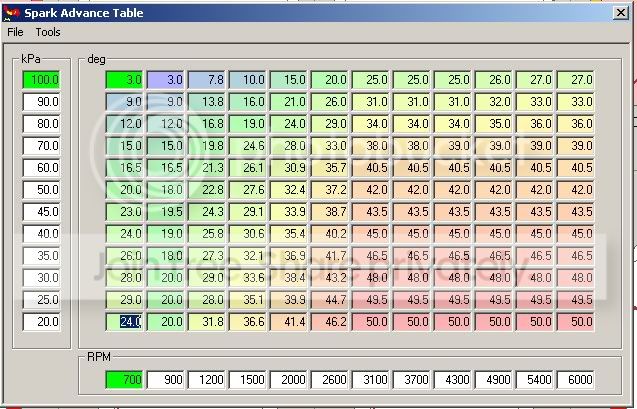
Task: Click the 31.8 deg spark cell
Action: 206,322
